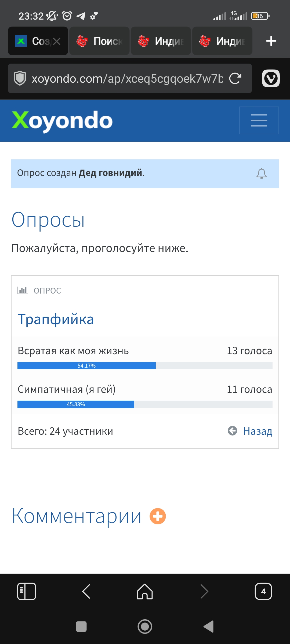Reload the page with the refresh icon
290x644 pixels.
click(x=235, y=78)
